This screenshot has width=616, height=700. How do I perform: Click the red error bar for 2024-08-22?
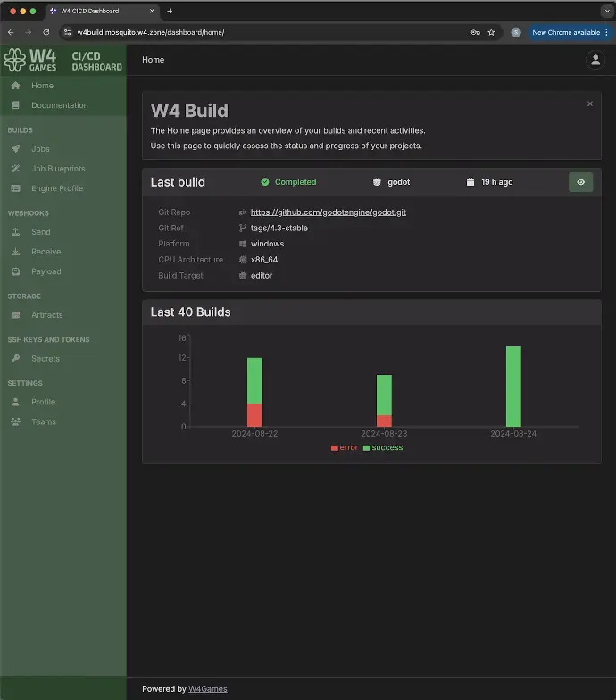click(254, 415)
